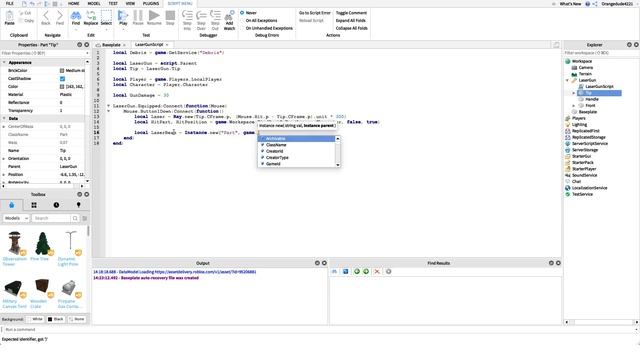Viewport: 640px width, 360px height.
Task: Select None toolbox background option
Action: [x=77, y=319]
